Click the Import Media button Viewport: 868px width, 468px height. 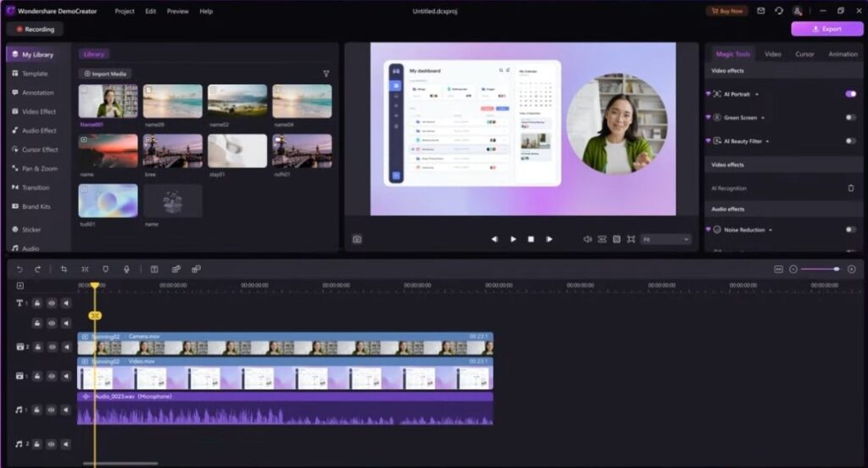point(105,74)
